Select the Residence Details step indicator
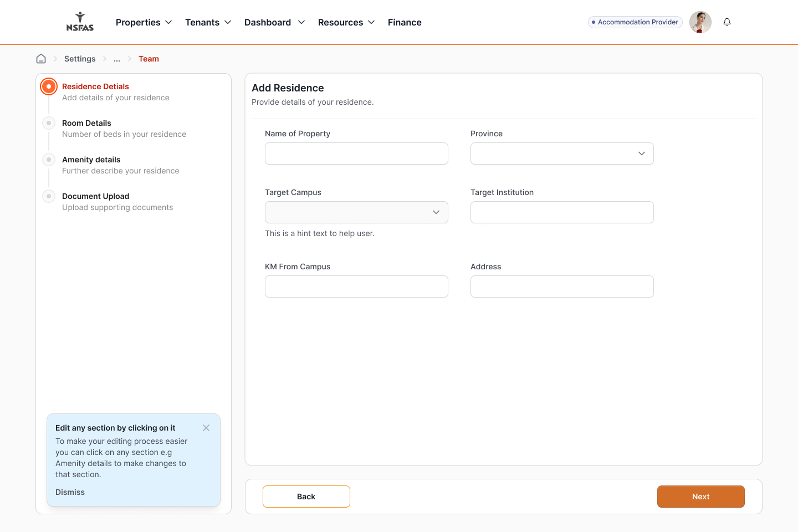Viewport: 798px width, 532px height. 49,86
